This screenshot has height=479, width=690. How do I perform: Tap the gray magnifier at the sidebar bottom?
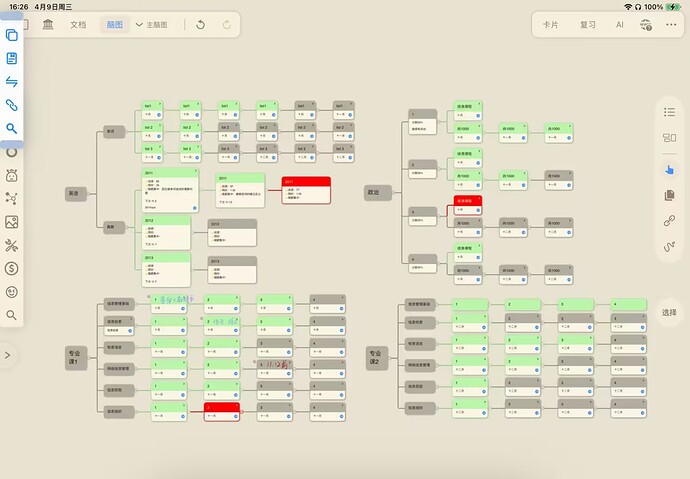11,315
